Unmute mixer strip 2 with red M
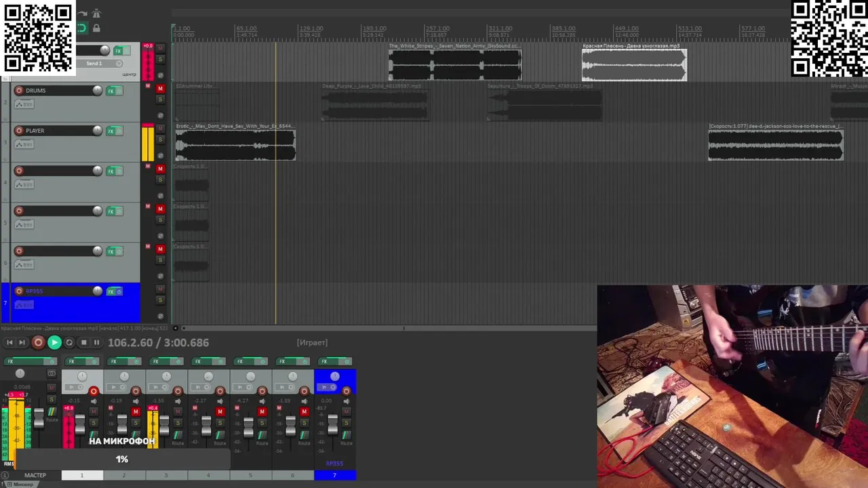This screenshot has width=868, height=488. coord(136,411)
